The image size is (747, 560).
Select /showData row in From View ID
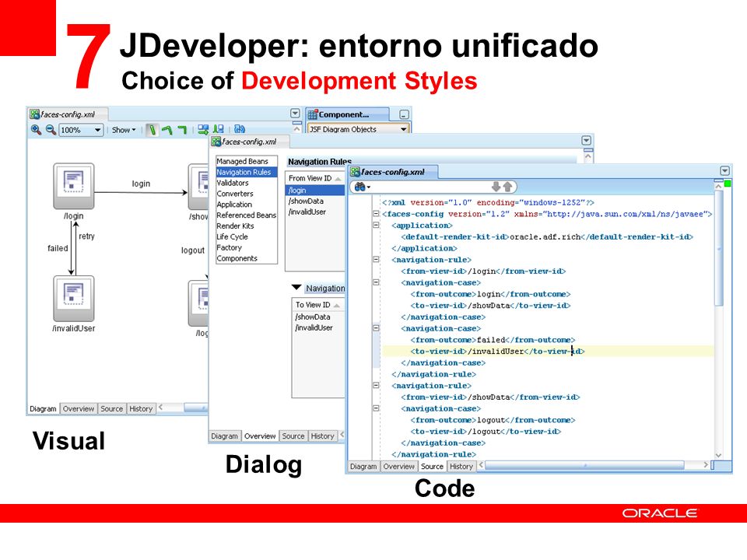pos(315,201)
